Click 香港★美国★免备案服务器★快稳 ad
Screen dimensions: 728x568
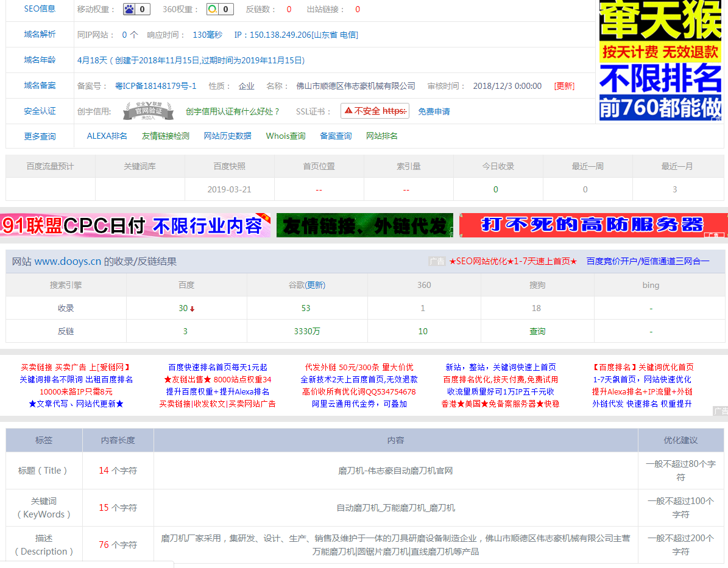click(x=501, y=404)
